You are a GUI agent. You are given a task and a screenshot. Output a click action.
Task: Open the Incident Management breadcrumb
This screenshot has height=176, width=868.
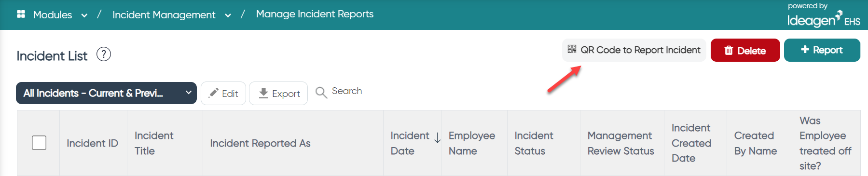click(164, 15)
